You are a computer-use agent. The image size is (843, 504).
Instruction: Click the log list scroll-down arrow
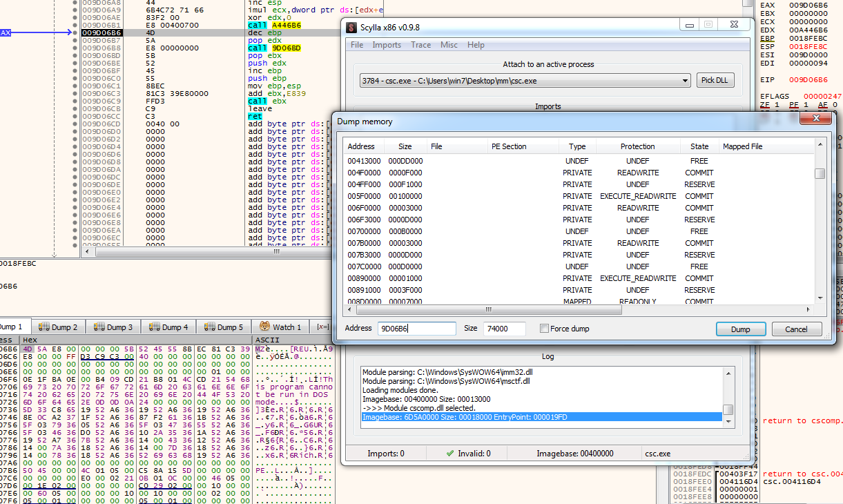point(728,421)
